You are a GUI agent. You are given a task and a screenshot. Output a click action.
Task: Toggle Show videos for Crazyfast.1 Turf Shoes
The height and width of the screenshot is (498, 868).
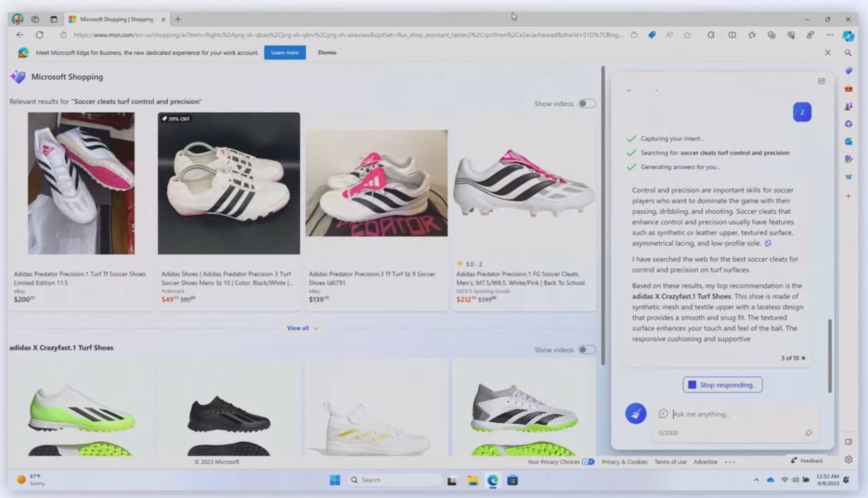coord(587,349)
